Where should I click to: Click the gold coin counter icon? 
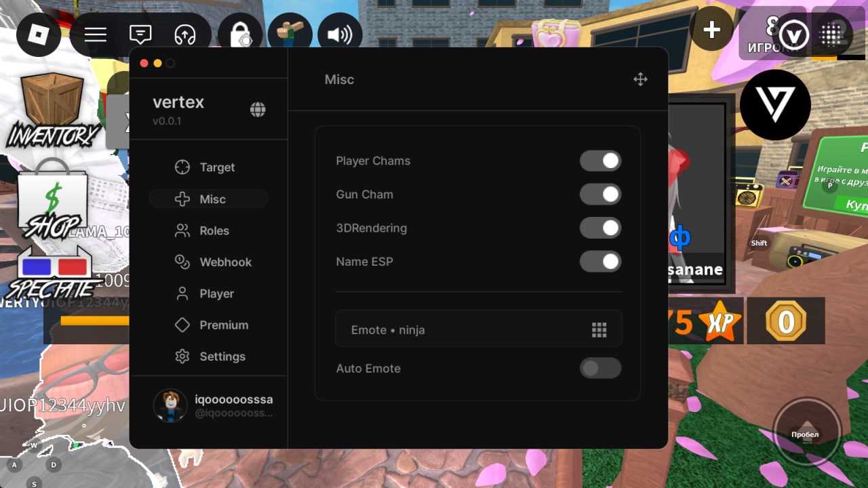(x=786, y=321)
